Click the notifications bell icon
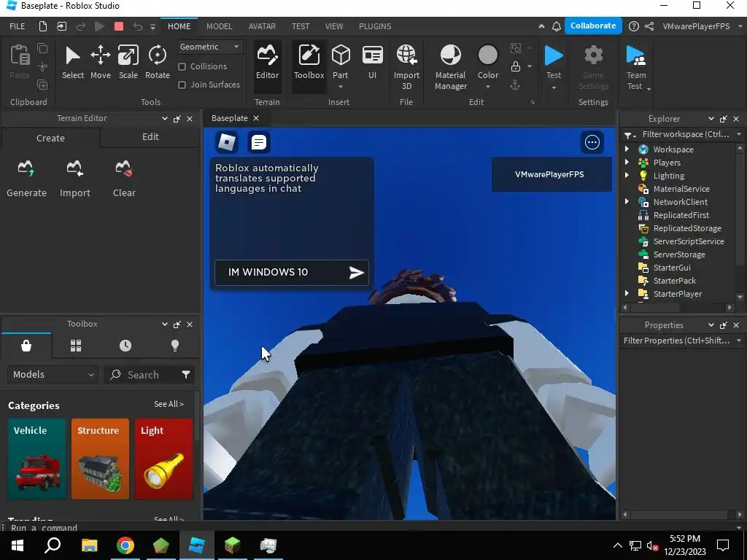This screenshot has width=747, height=560. (x=557, y=27)
